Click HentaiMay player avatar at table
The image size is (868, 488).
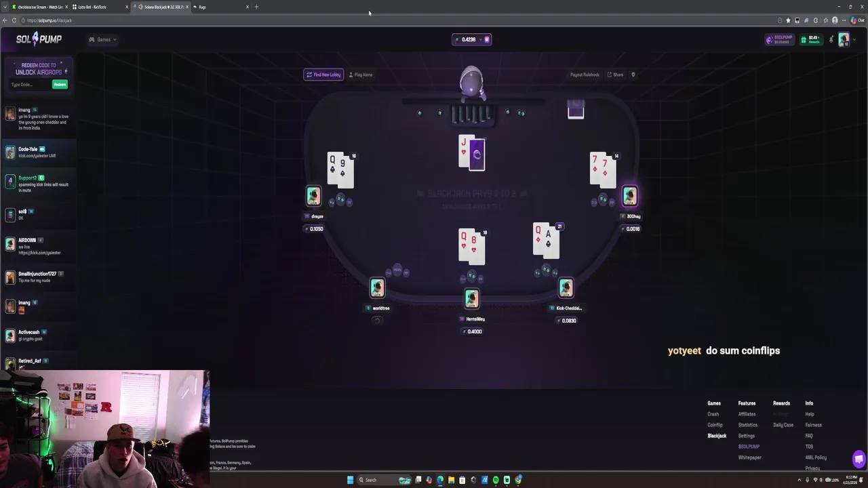pos(471,298)
